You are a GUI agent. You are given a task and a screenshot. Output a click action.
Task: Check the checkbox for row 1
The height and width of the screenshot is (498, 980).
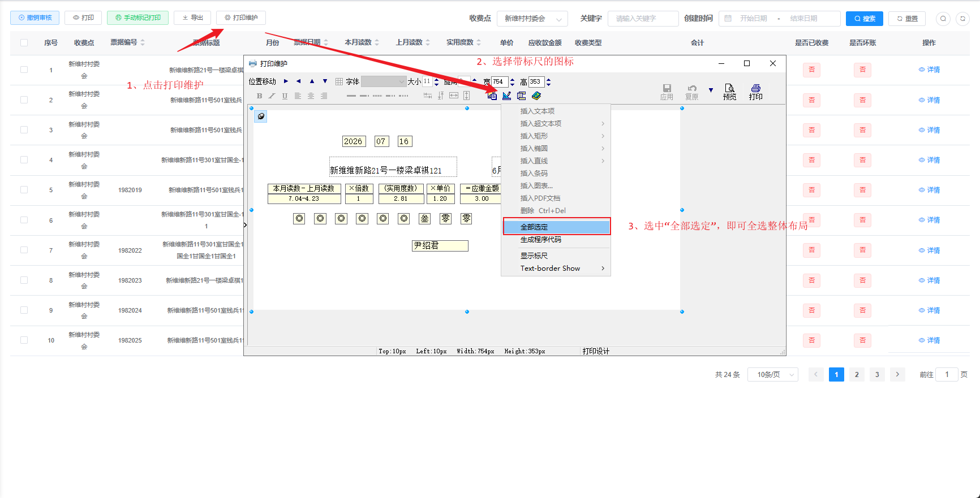click(24, 70)
